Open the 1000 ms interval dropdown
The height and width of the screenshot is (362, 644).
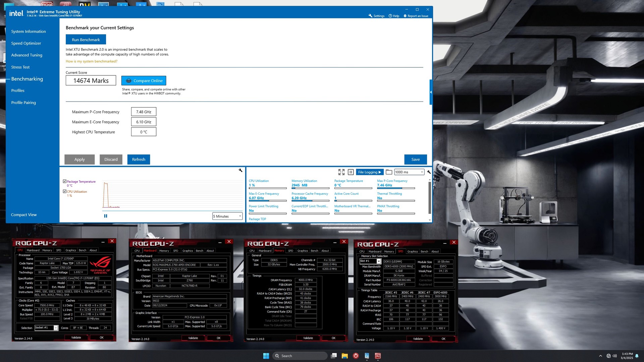click(409, 172)
